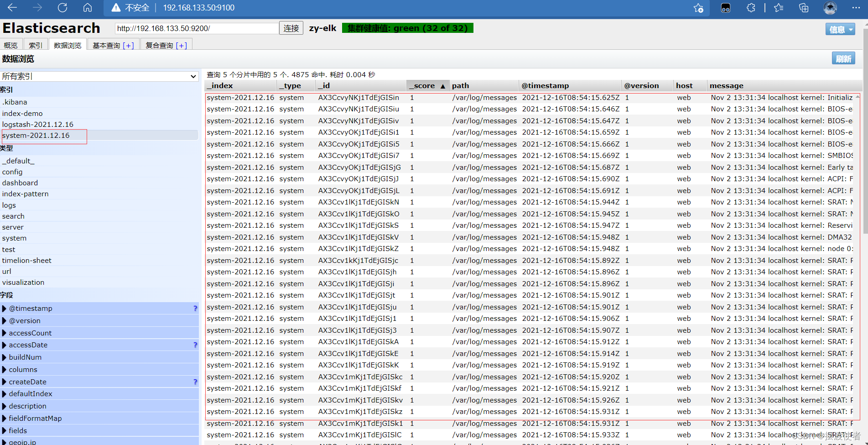Screen dimensions: 868x445
Task: Expand the fieldFormatMap field
Action: pos(5,419)
